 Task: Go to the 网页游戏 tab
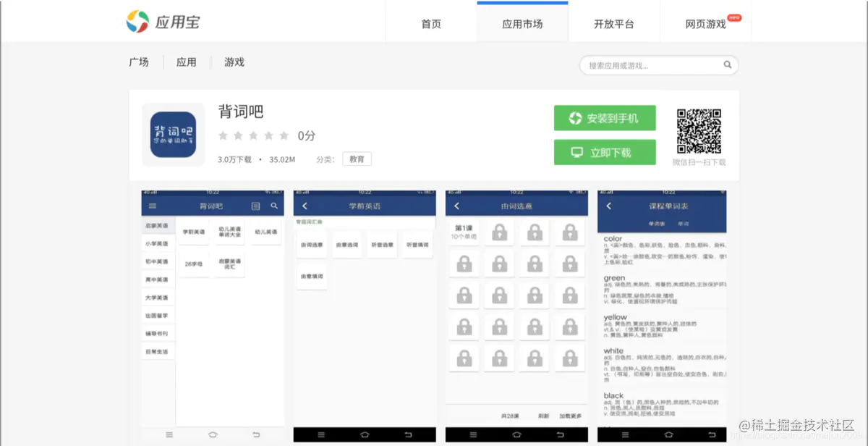click(706, 24)
